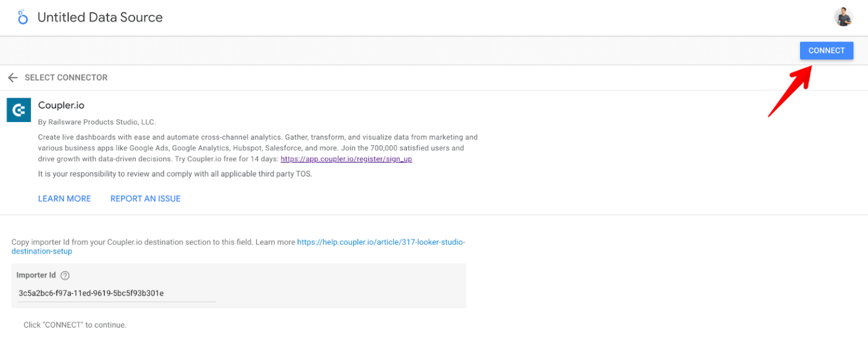Screen dimensions: 868x354
Task: Click the CONNECT button
Action: click(x=826, y=50)
